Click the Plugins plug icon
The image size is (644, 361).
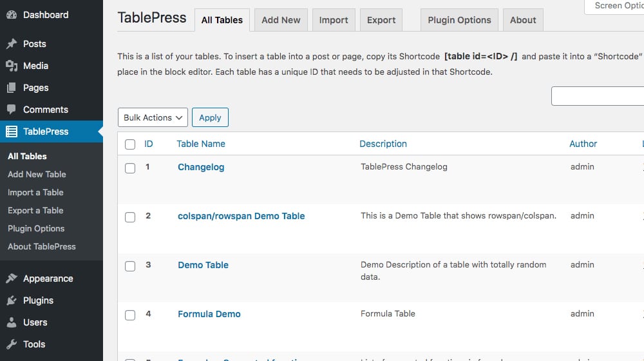click(12, 300)
